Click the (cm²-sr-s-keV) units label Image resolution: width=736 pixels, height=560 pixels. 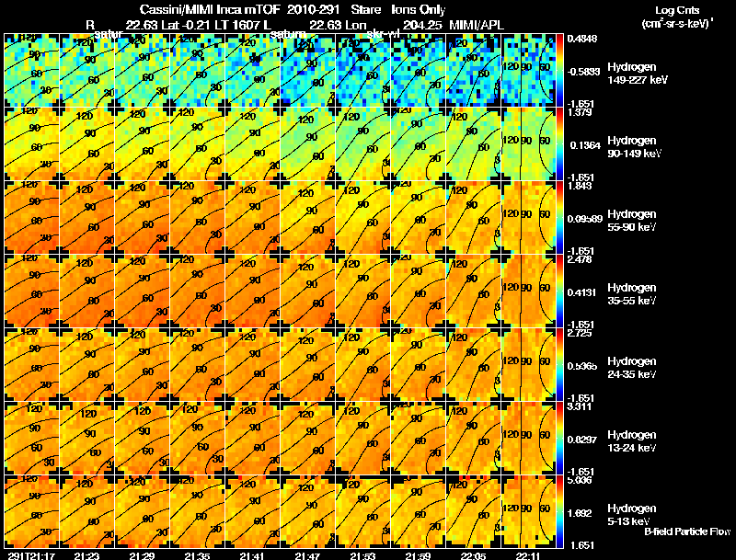pyautogui.click(x=677, y=24)
